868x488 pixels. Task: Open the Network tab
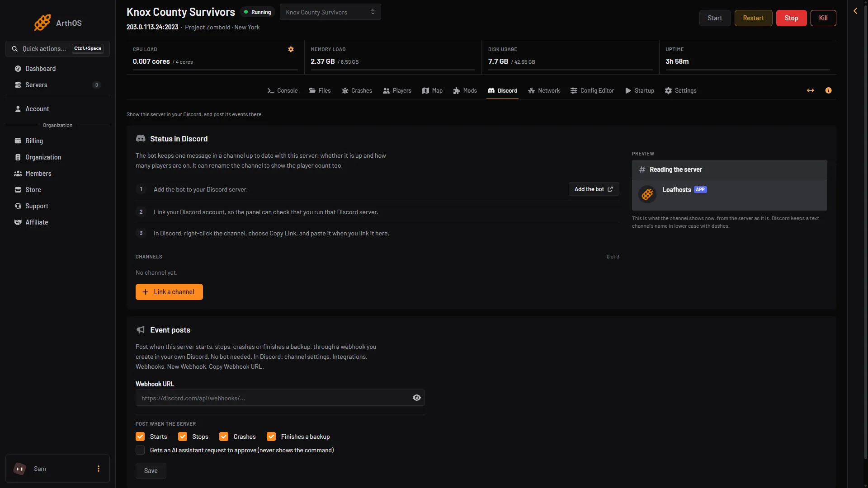544,90
